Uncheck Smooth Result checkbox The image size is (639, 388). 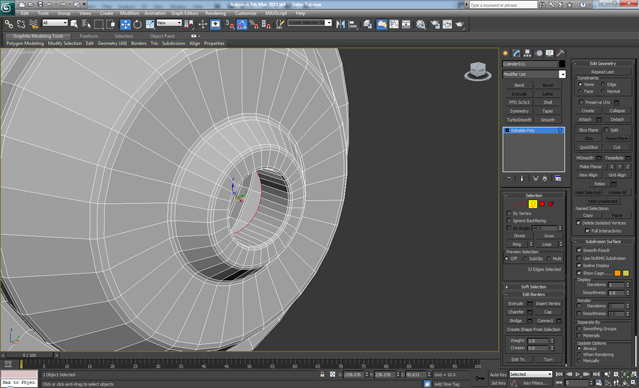pos(579,250)
